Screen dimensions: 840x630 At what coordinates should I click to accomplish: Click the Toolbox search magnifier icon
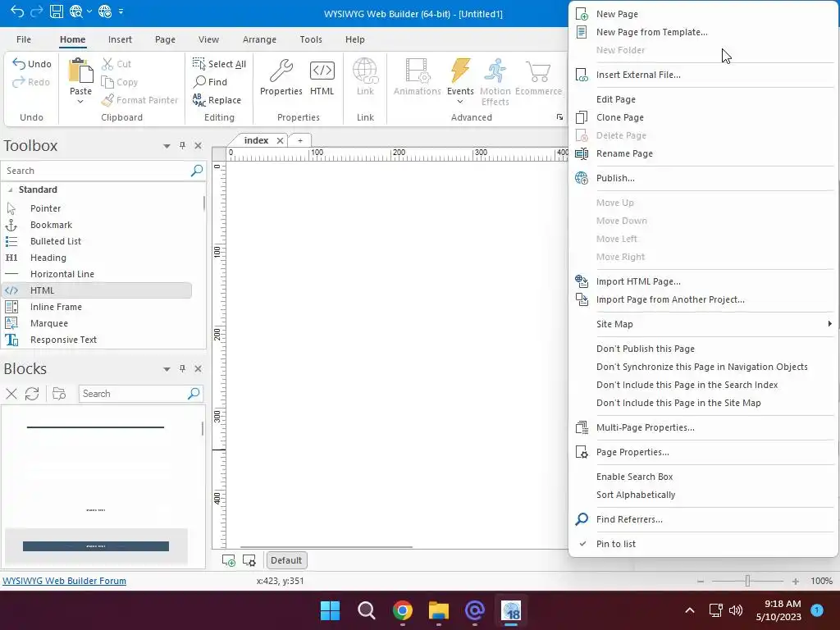pyautogui.click(x=197, y=171)
